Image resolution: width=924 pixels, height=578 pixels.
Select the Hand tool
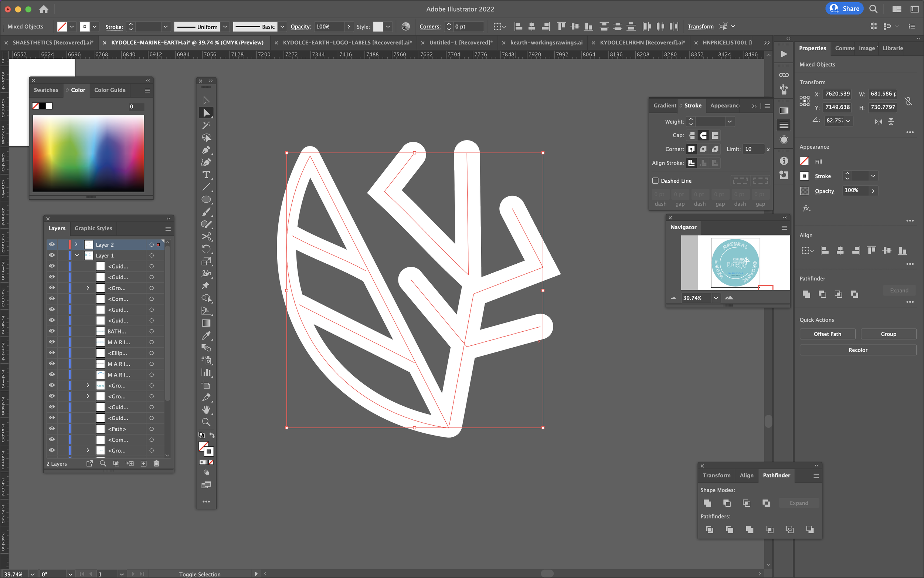[206, 410]
